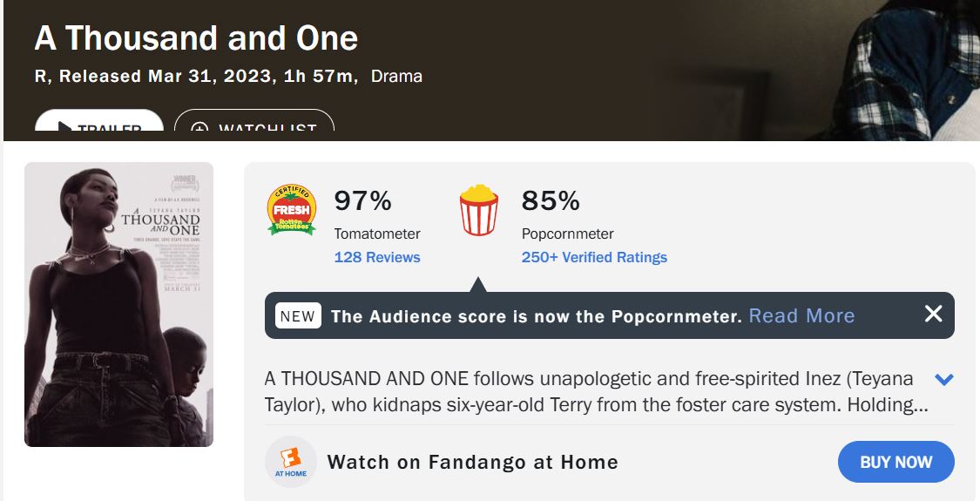Click Read More about the Popcornmeter

click(x=801, y=315)
